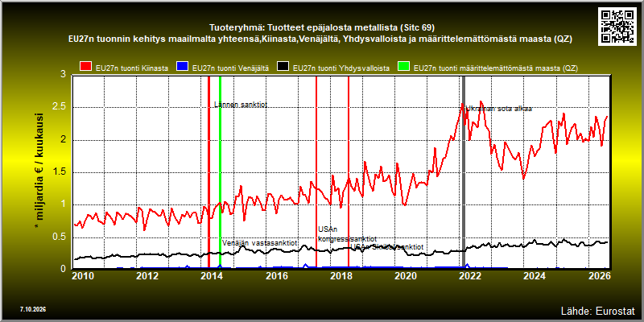
Task: Click x-axis year label 2024
Action: 535,275
